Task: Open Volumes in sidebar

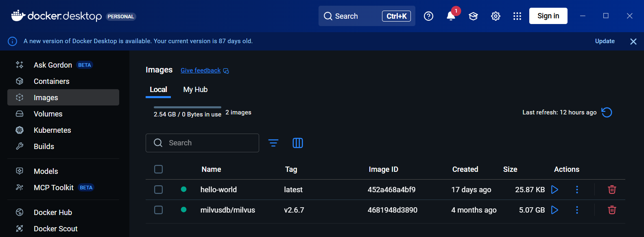Action: [63, 114]
